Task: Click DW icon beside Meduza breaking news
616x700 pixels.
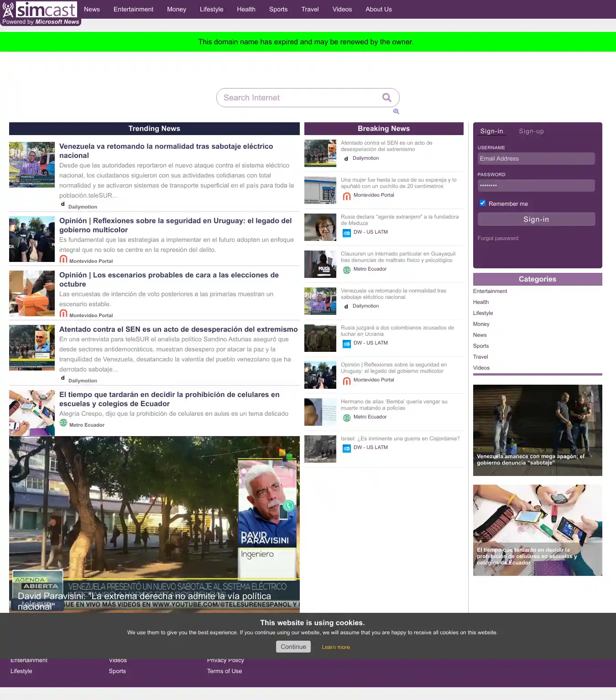Action: coord(347,233)
